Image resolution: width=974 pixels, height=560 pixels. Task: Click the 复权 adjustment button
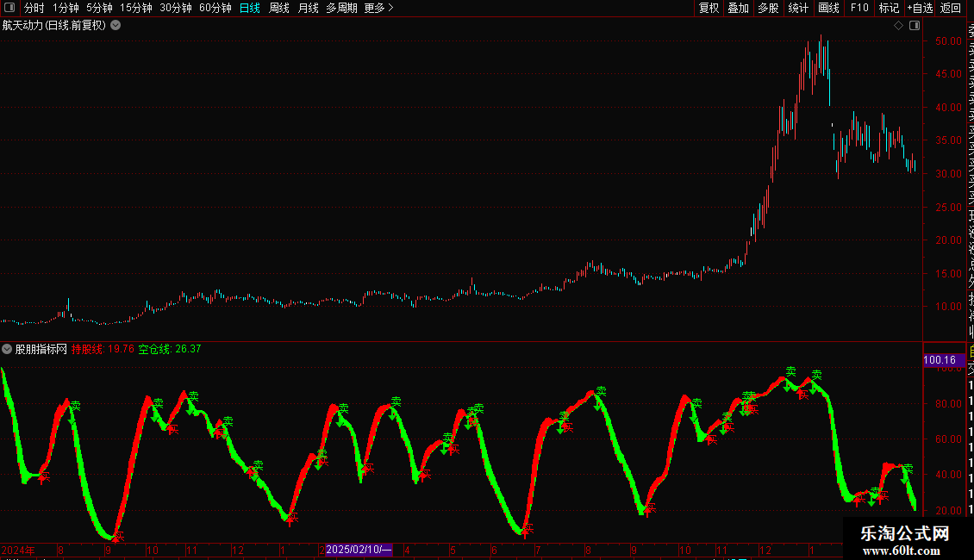click(709, 8)
